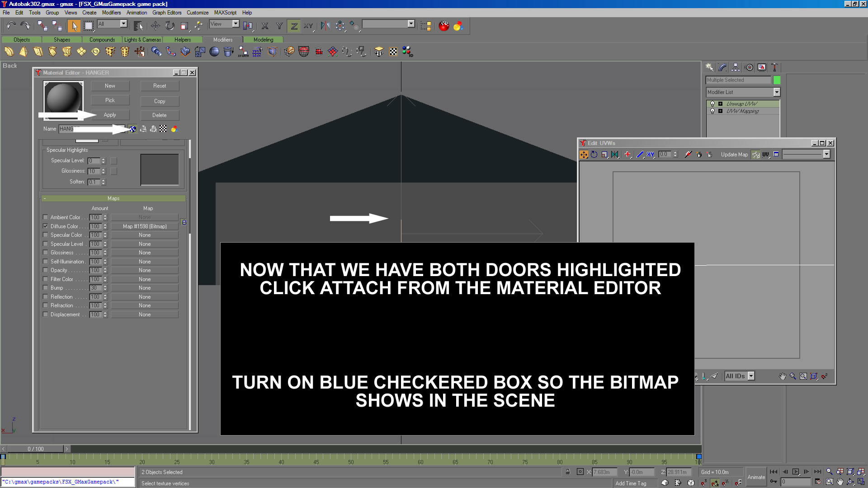Click the Rotate icon in Edit UVWs
Screen dimensions: 868x488
click(594, 155)
